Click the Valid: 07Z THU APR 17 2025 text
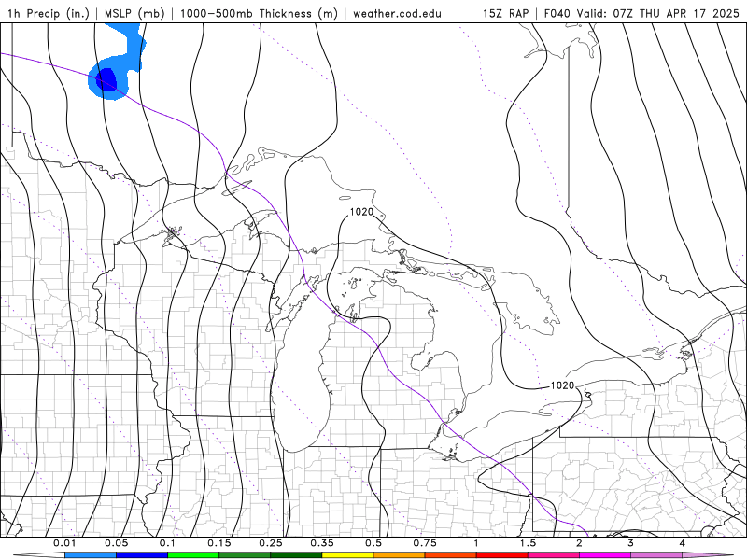Image resolution: width=747 pixels, height=560 pixels. click(658, 13)
